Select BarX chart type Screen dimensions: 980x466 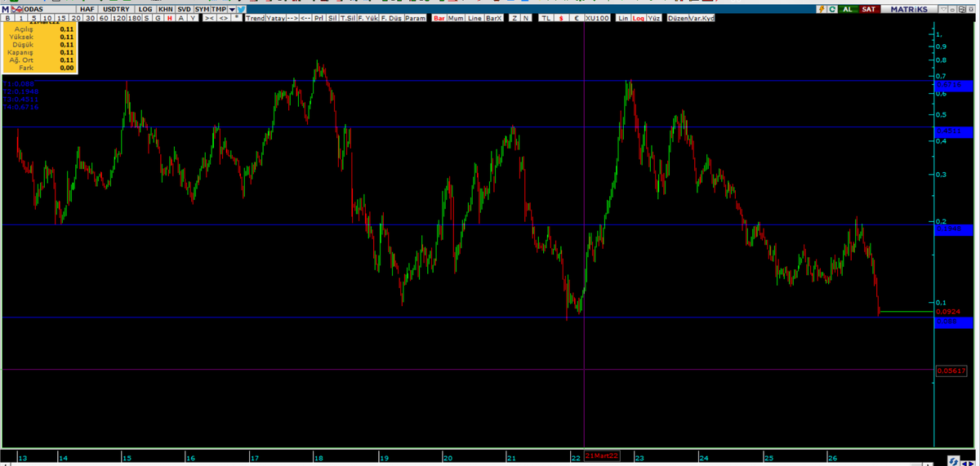(x=494, y=18)
